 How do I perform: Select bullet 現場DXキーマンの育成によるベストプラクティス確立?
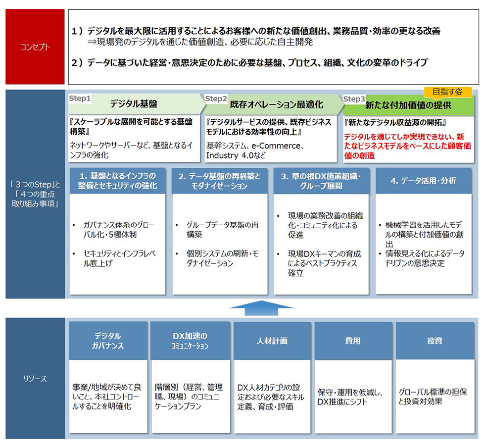pos(325,263)
